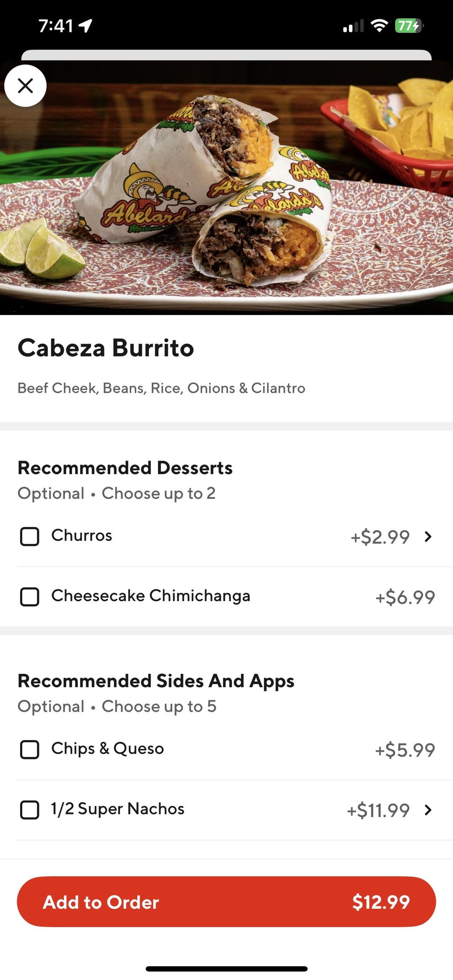Tap the $12.99 total on order button
Screen dimensions: 453x980
(381, 902)
